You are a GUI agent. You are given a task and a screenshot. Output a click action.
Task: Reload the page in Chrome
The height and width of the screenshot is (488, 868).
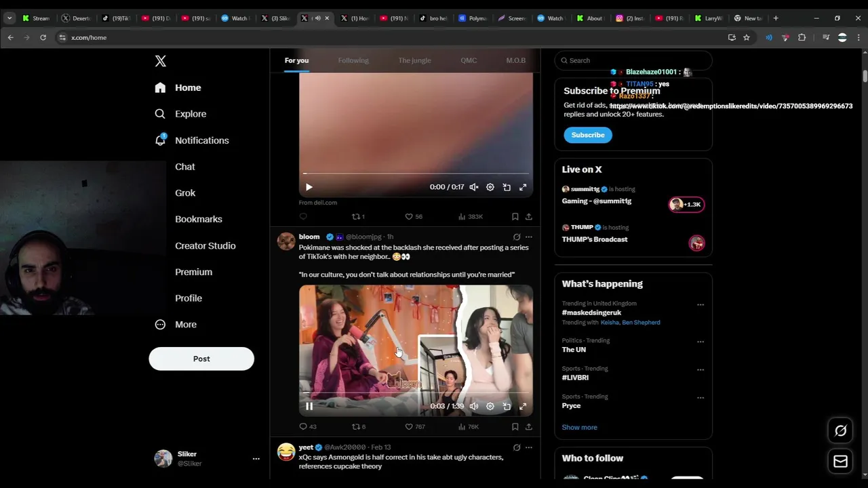(x=43, y=37)
